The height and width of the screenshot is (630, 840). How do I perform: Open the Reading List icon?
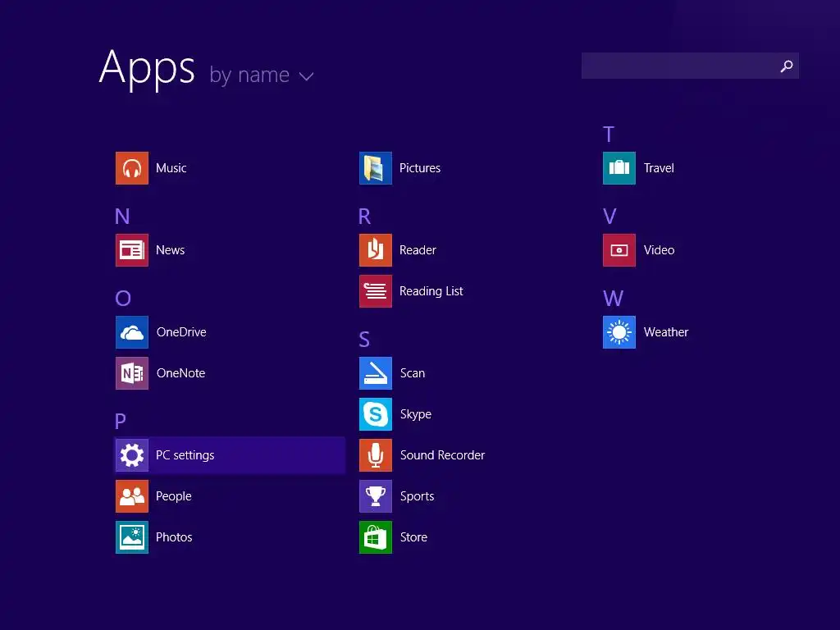(376, 291)
